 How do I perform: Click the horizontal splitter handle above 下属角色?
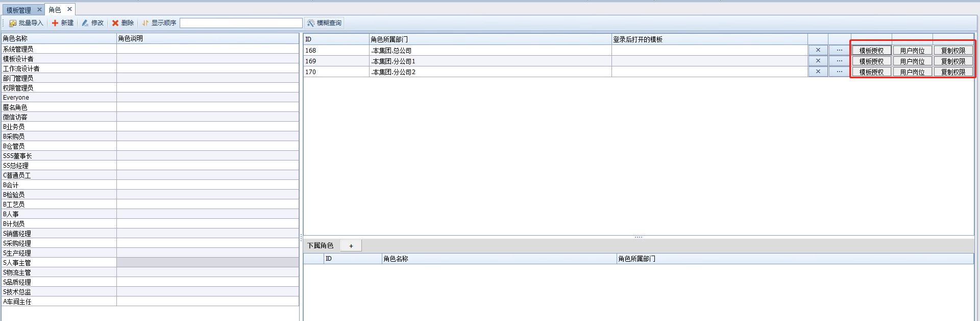click(638, 237)
